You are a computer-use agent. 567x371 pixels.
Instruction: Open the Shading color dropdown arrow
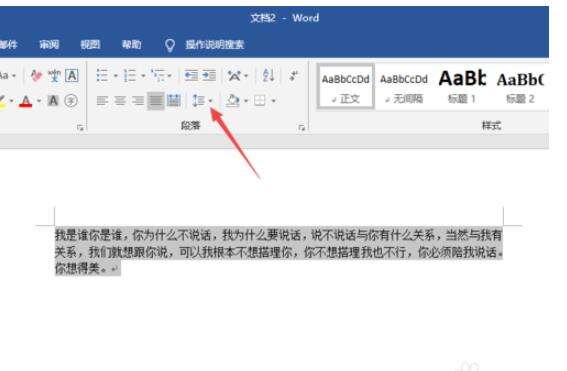point(246,101)
